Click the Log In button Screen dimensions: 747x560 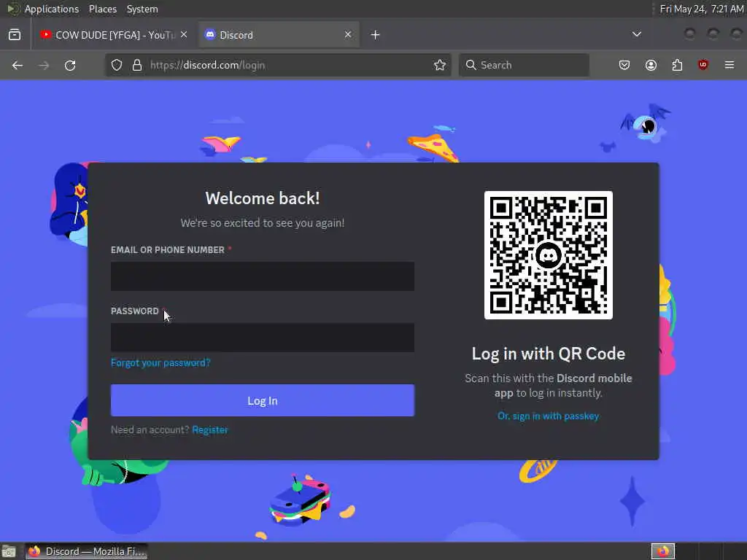[263, 400]
